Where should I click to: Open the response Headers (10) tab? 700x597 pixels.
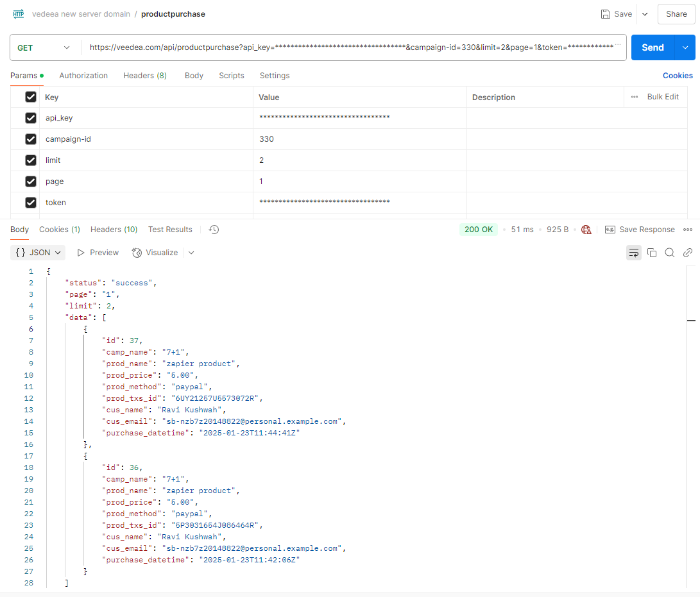(x=114, y=230)
